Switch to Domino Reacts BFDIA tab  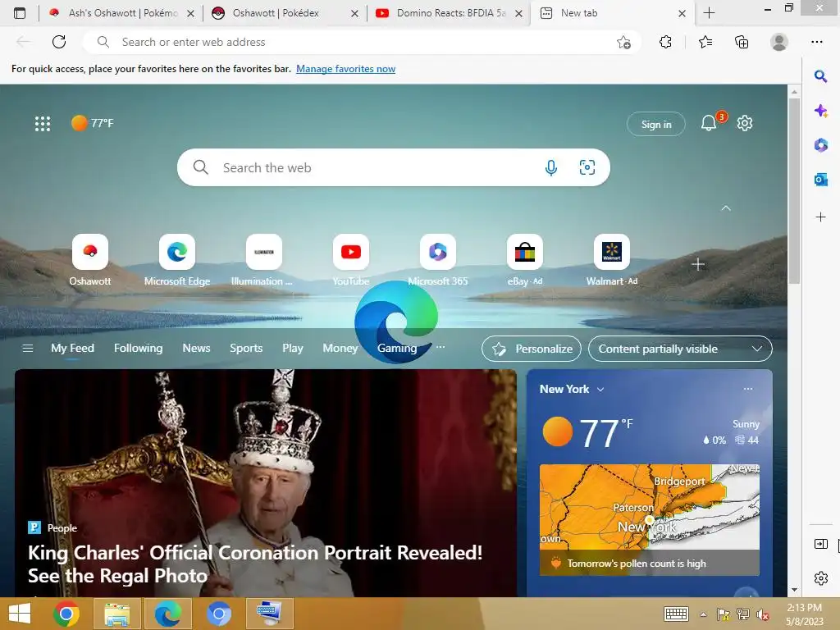click(x=449, y=13)
